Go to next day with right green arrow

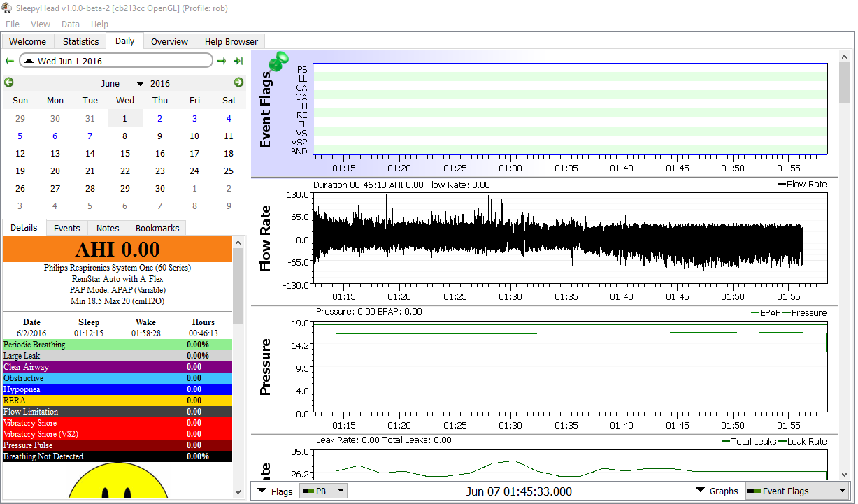(222, 61)
